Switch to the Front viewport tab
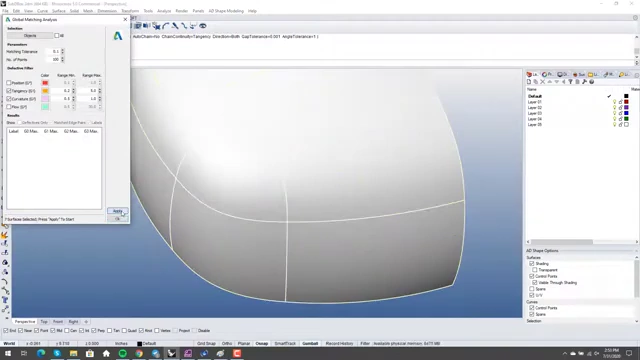The height and width of the screenshot is (360, 640). point(58,322)
